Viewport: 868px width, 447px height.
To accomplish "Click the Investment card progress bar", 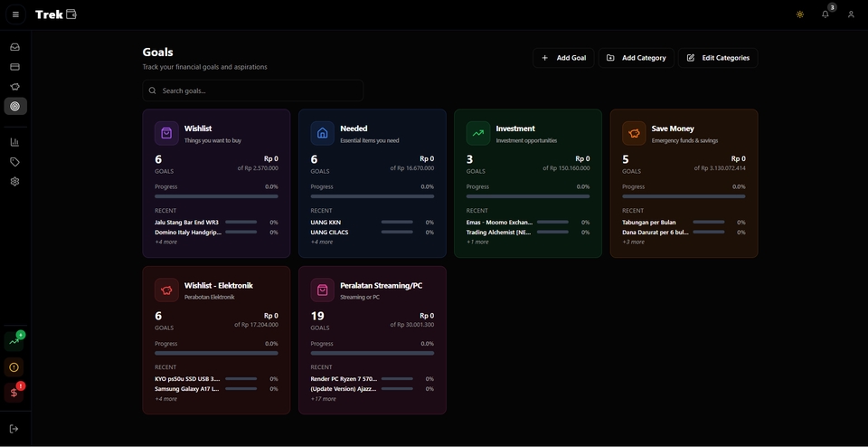I will [x=527, y=196].
